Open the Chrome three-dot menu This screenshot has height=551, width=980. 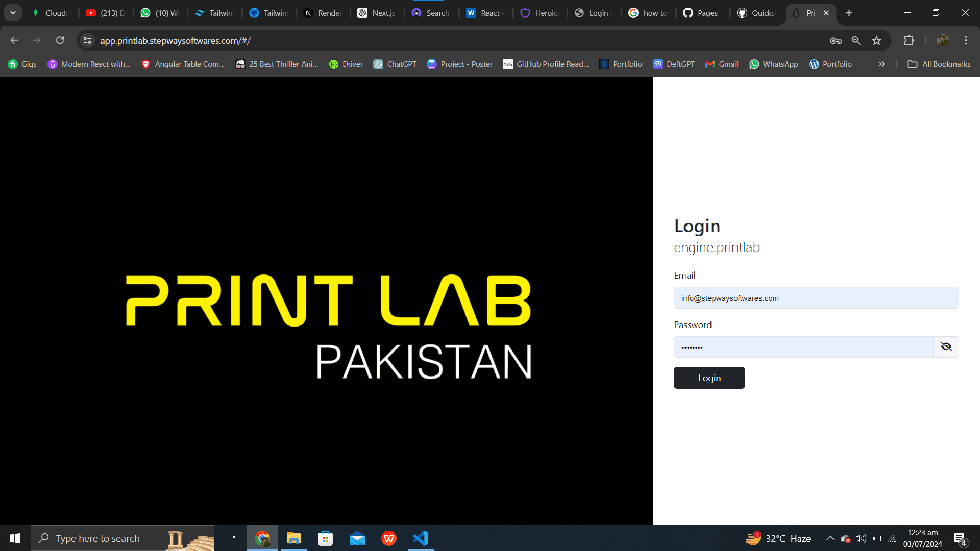[x=966, y=40]
